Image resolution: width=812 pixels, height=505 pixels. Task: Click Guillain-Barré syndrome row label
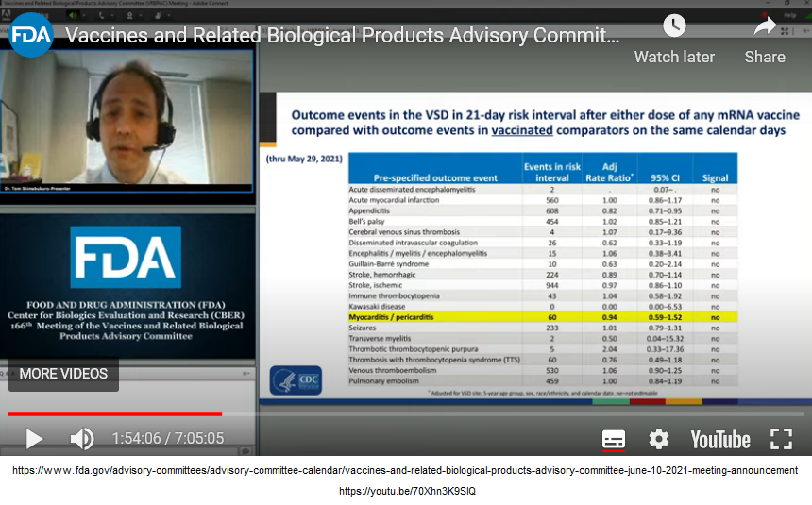[x=388, y=263]
